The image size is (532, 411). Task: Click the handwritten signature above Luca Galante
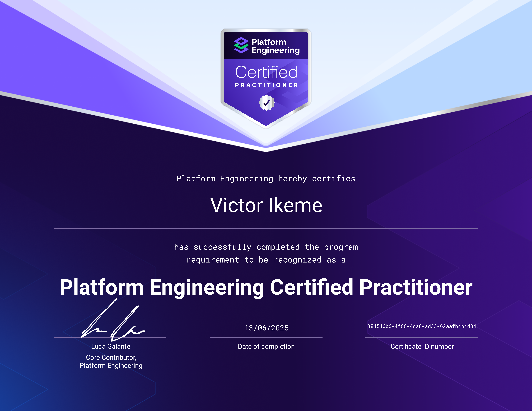[x=113, y=320]
